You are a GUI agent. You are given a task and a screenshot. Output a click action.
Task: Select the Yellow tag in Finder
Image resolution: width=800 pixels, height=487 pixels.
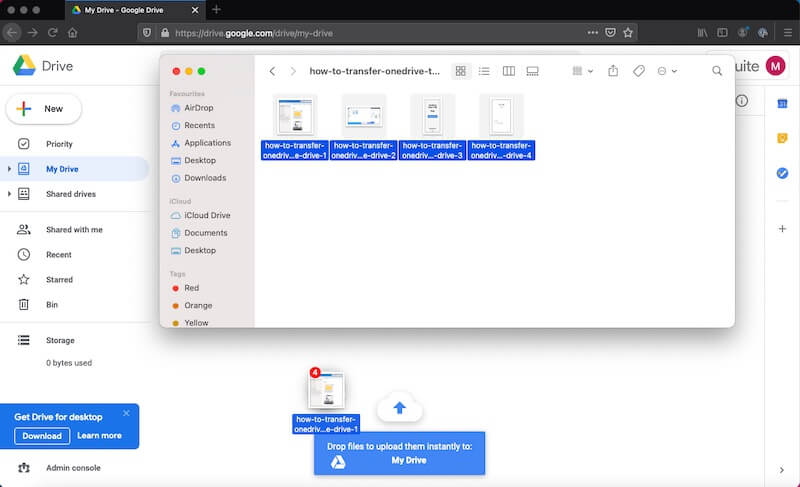coord(196,323)
